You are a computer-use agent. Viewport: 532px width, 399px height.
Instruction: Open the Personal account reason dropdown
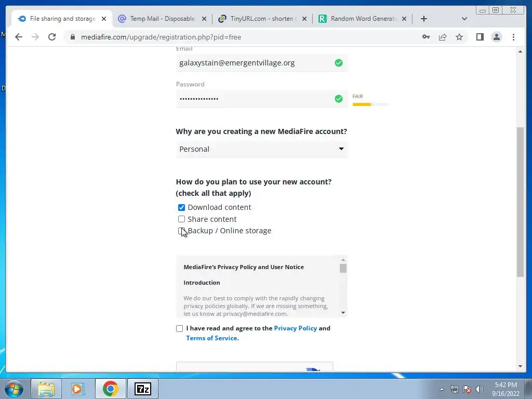click(262, 149)
